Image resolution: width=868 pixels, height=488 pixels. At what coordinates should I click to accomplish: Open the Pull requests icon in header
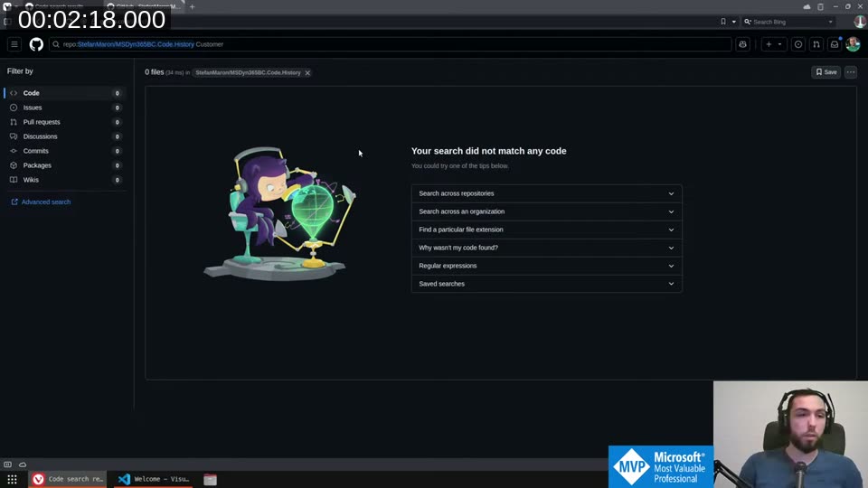tap(816, 44)
